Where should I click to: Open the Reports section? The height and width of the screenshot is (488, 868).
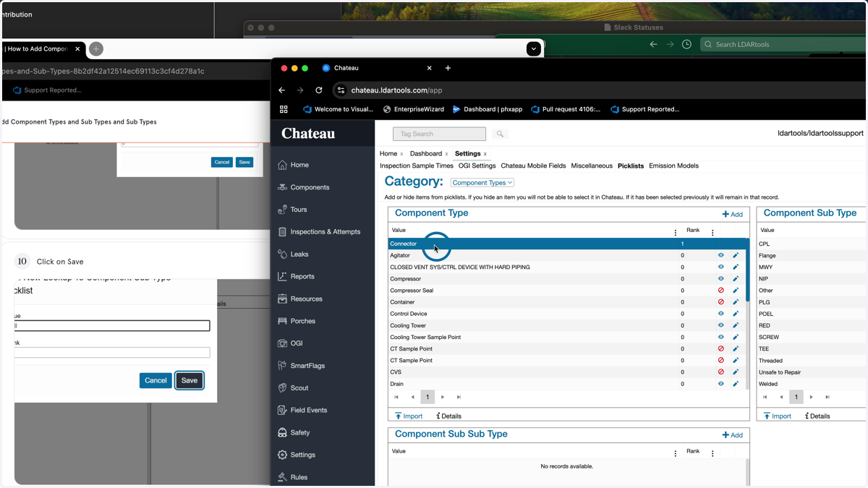point(296,276)
